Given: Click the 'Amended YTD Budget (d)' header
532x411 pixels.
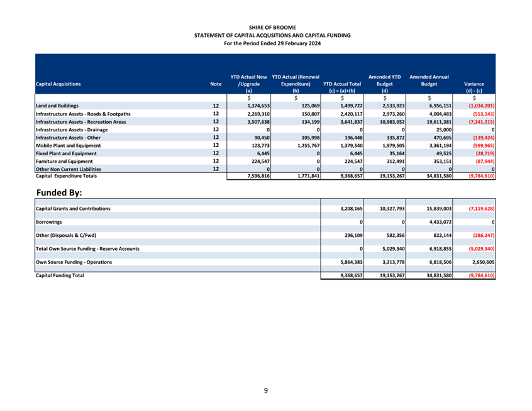Looking at the screenshot, I should click(x=384, y=84).
